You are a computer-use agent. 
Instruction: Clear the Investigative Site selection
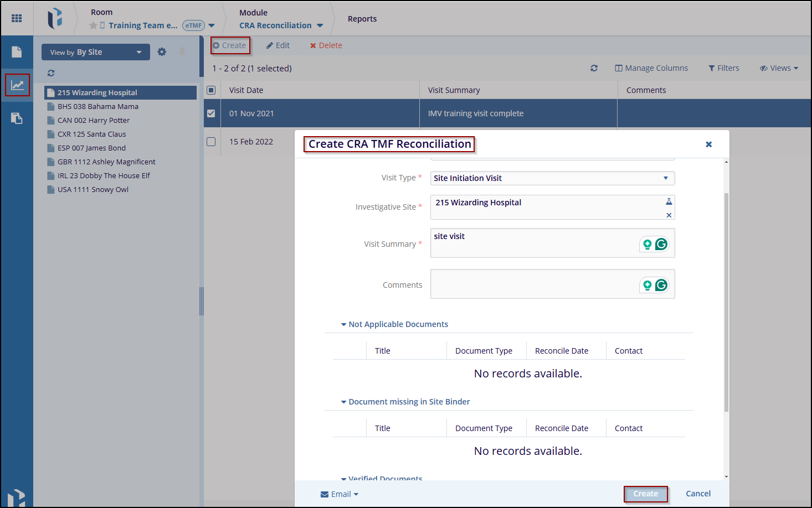(x=669, y=215)
